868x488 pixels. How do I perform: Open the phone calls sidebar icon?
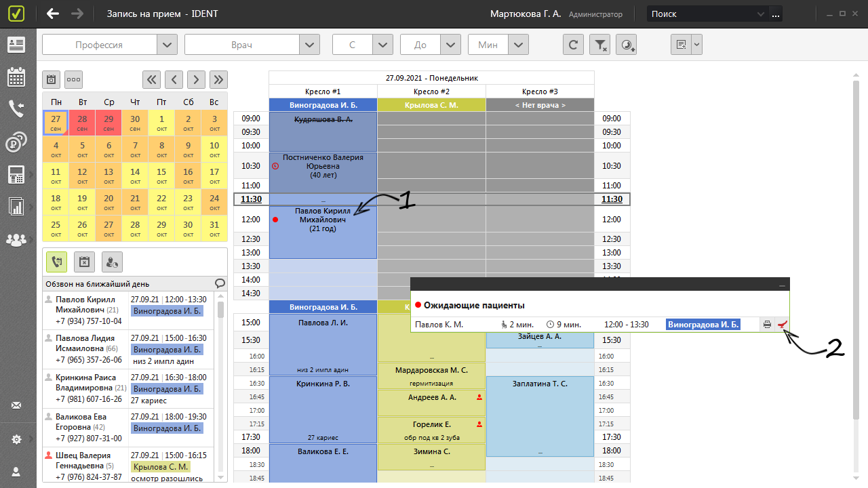16,109
